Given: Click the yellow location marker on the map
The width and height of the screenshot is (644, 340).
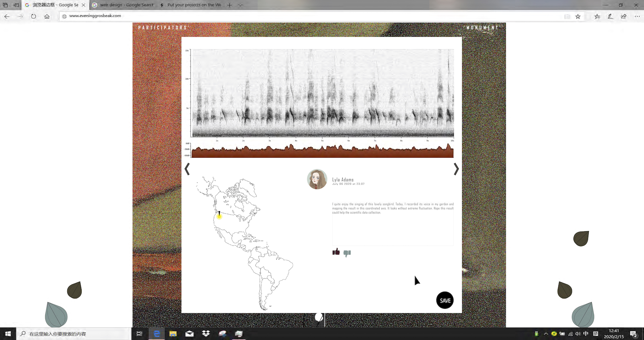Looking at the screenshot, I should point(219,216).
